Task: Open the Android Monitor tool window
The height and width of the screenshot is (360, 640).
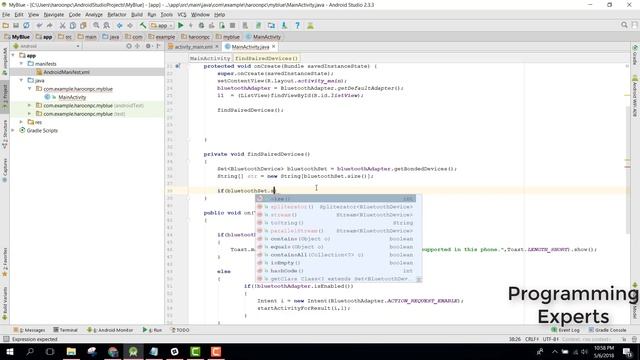Action: (110, 330)
